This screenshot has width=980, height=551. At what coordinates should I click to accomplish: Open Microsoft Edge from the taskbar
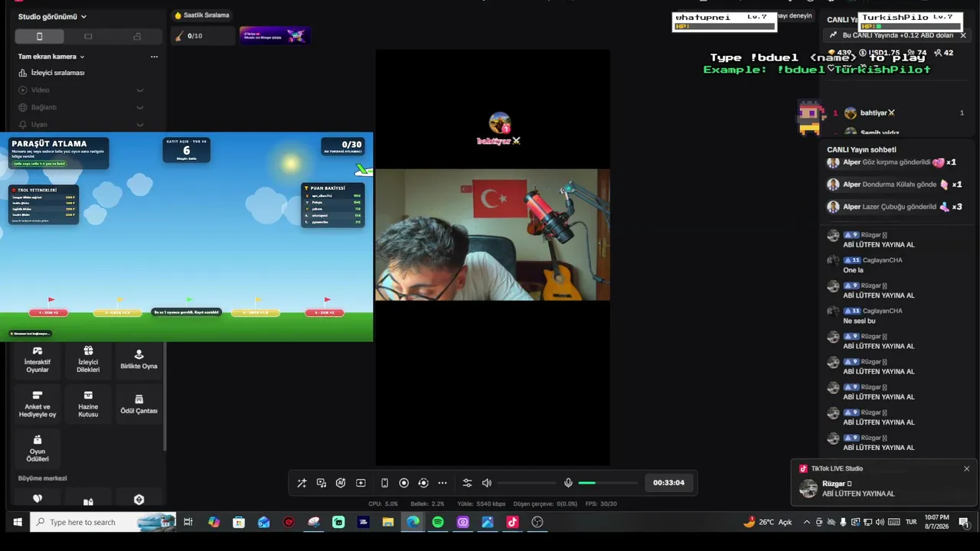pos(413,523)
